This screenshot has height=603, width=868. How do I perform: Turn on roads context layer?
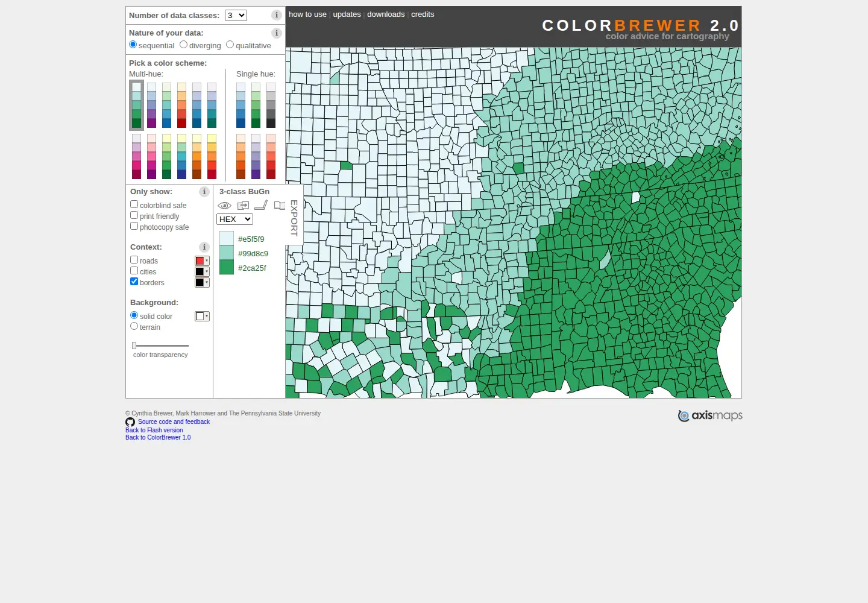point(134,260)
